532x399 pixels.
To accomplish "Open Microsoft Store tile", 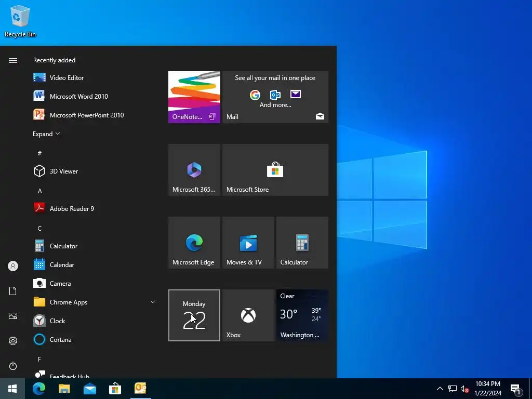I will tap(275, 170).
